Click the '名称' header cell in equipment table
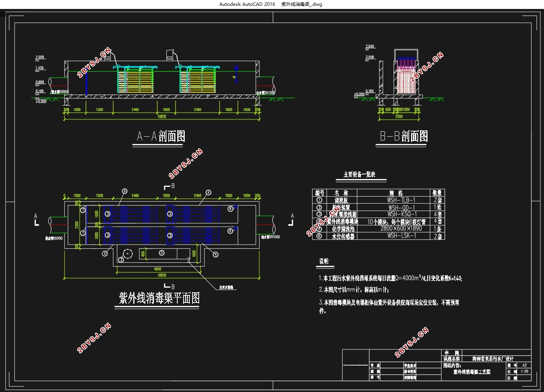 click(341, 193)
